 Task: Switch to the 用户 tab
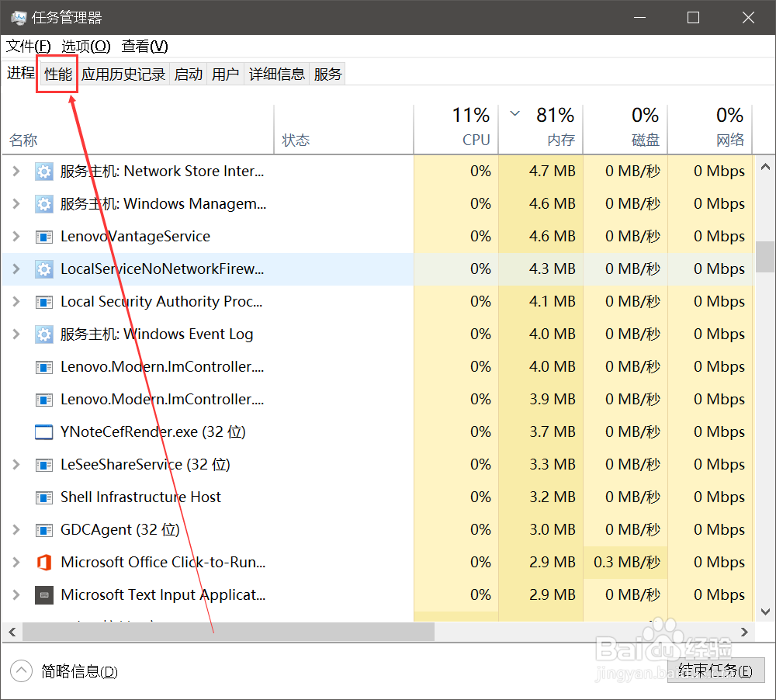(x=225, y=75)
